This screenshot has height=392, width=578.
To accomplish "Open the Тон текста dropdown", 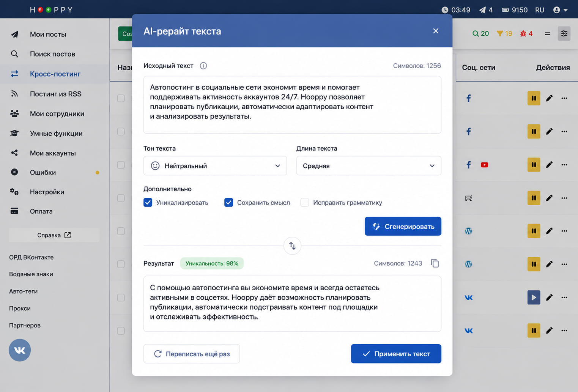I will point(215,166).
